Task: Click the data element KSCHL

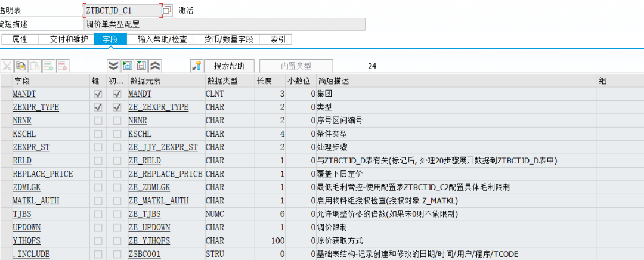Action: click(x=140, y=134)
